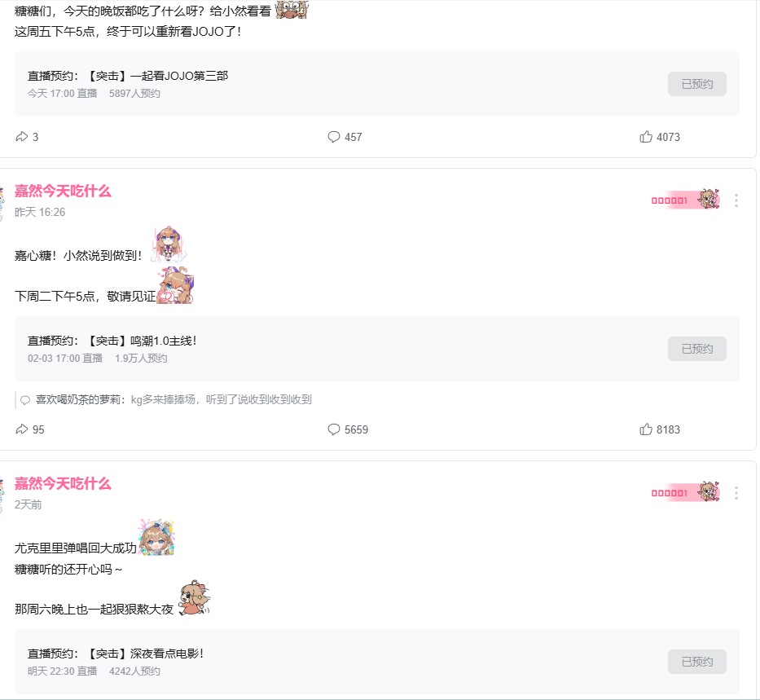Toggle 已预约 for JOJO第三部 livestream
This screenshot has width=760, height=700.
(x=697, y=84)
